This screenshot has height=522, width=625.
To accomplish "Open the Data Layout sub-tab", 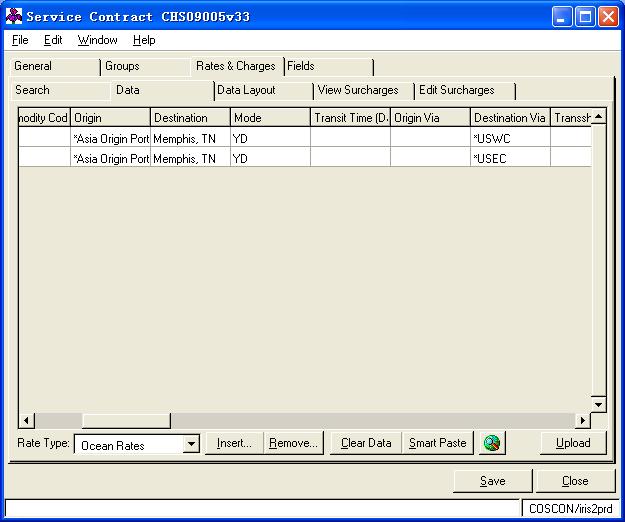I will tap(246, 90).
